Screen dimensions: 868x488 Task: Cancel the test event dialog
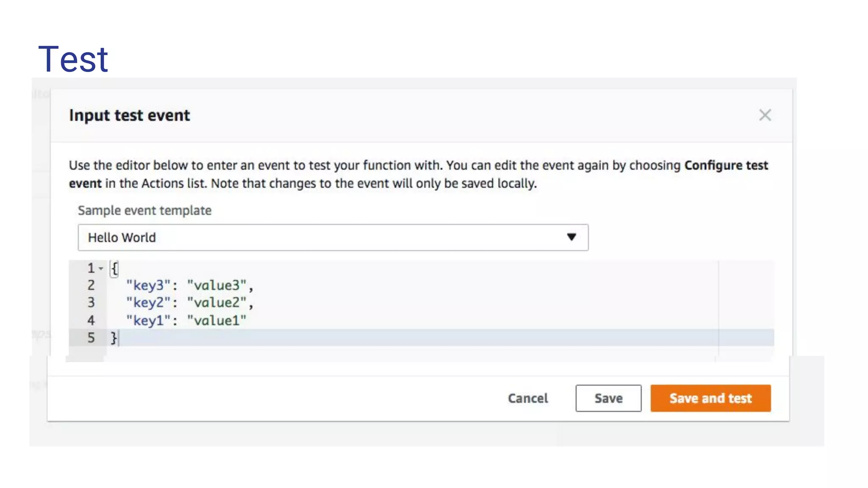tap(528, 398)
